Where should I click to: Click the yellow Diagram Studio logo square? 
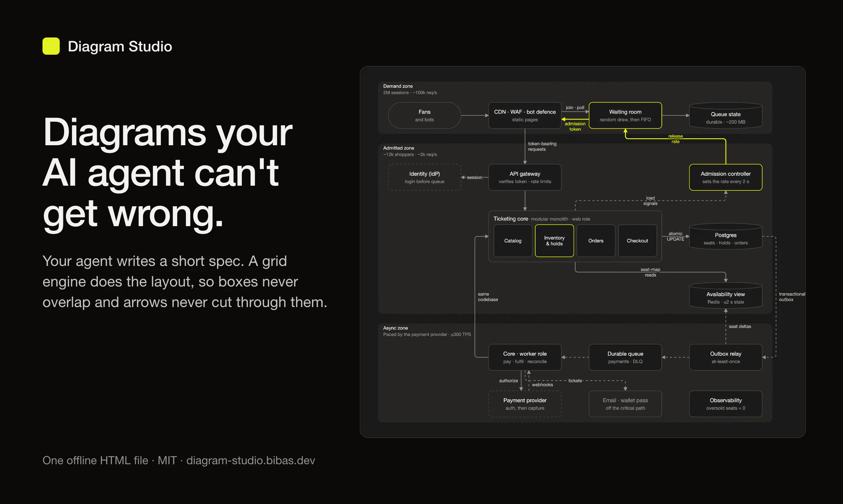[51, 46]
